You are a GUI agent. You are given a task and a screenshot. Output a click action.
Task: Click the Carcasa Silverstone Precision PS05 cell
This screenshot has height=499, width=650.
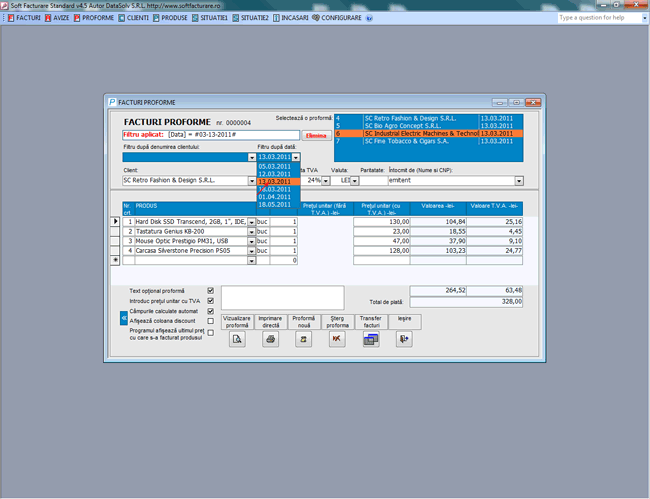(x=191, y=251)
